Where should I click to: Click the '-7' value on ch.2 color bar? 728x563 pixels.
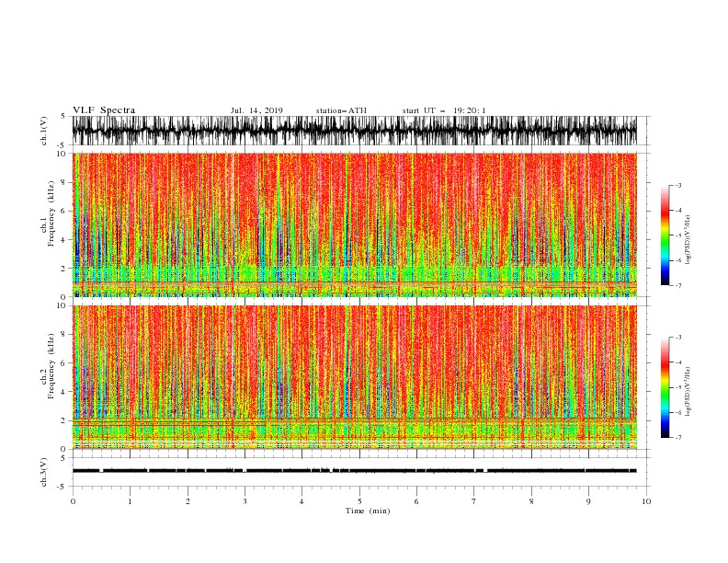click(678, 437)
